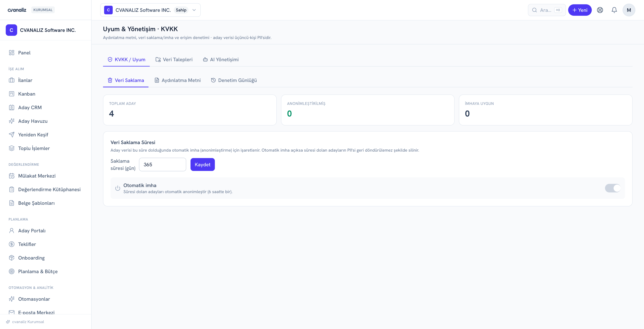The height and width of the screenshot is (329, 644).
Task: Click the ⌘K shortcut hint in search
Action: tap(558, 10)
